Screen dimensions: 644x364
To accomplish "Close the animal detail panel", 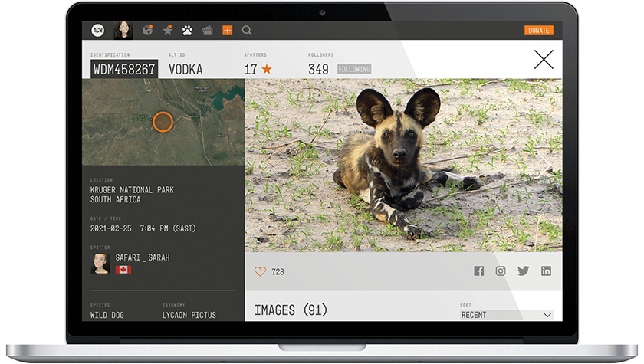I will (544, 60).
